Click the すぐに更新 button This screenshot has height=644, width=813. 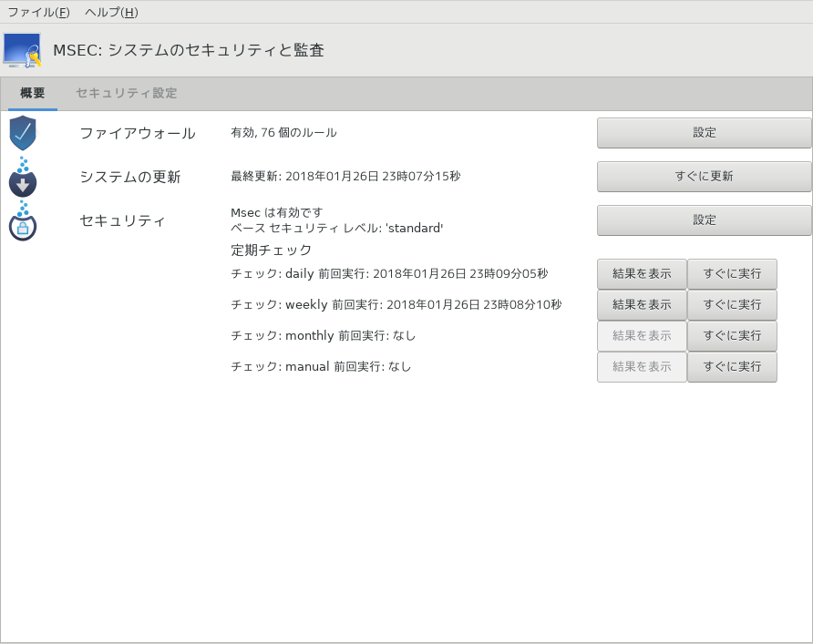[705, 176]
